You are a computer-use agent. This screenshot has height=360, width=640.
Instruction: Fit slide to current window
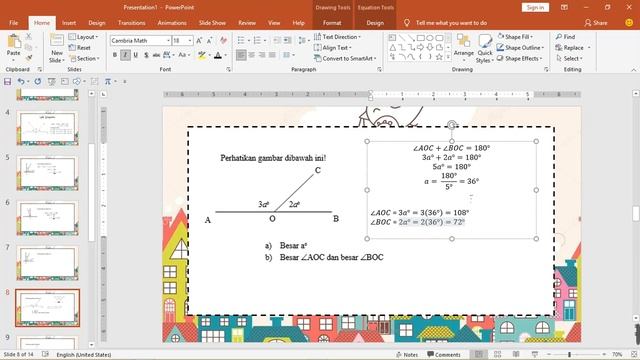[x=634, y=354]
